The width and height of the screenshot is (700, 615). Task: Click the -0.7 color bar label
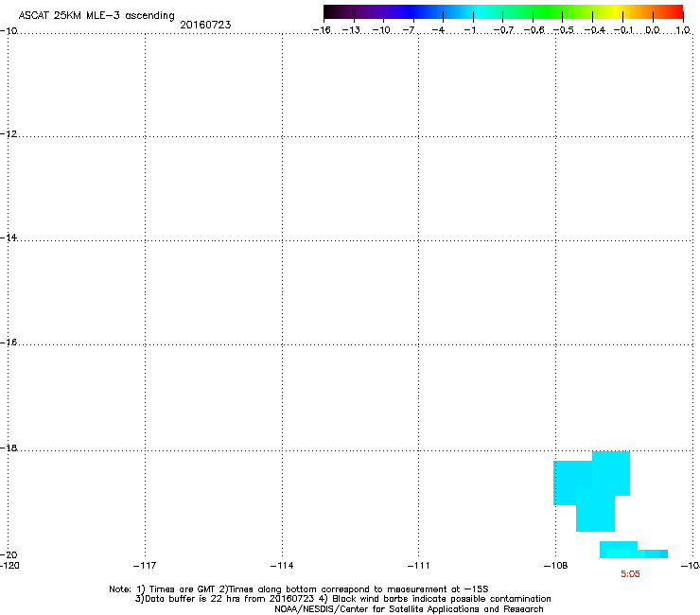click(x=503, y=30)
